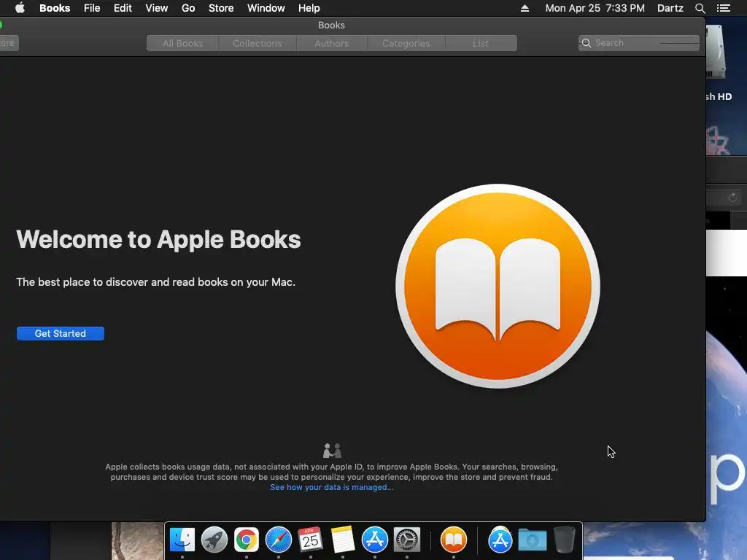Open the Help menu
Viewport: 747px width, 560px height.
coord(309,8)
